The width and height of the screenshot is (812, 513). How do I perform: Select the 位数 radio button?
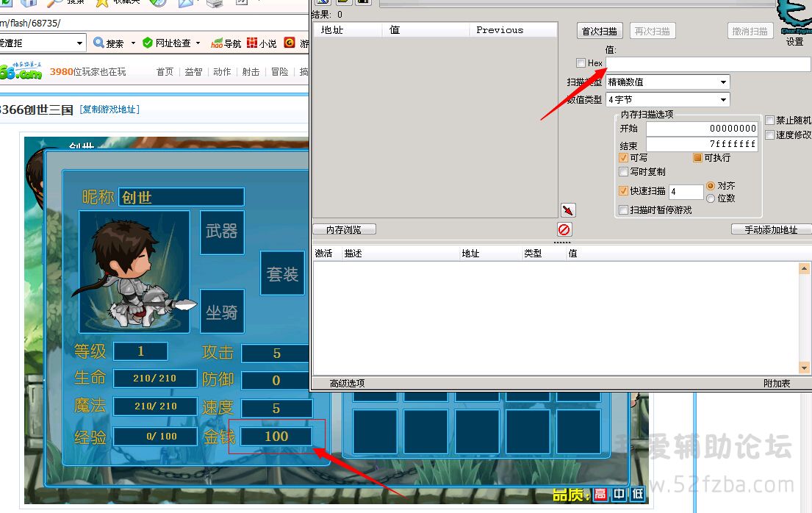coord(711,198)
